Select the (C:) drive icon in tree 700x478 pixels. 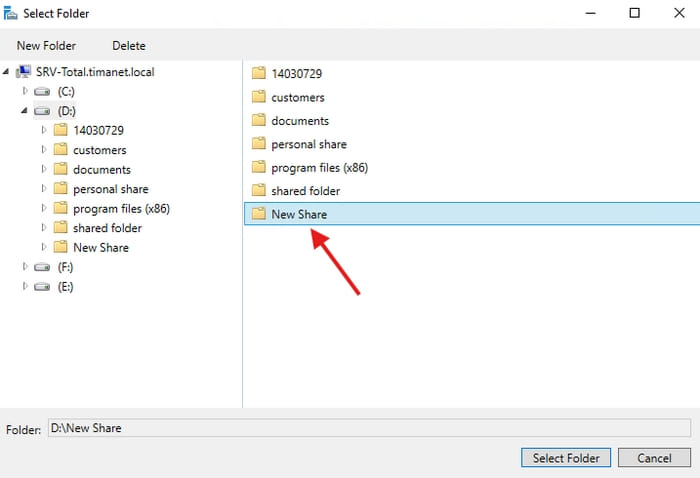[x=42, y=91]
